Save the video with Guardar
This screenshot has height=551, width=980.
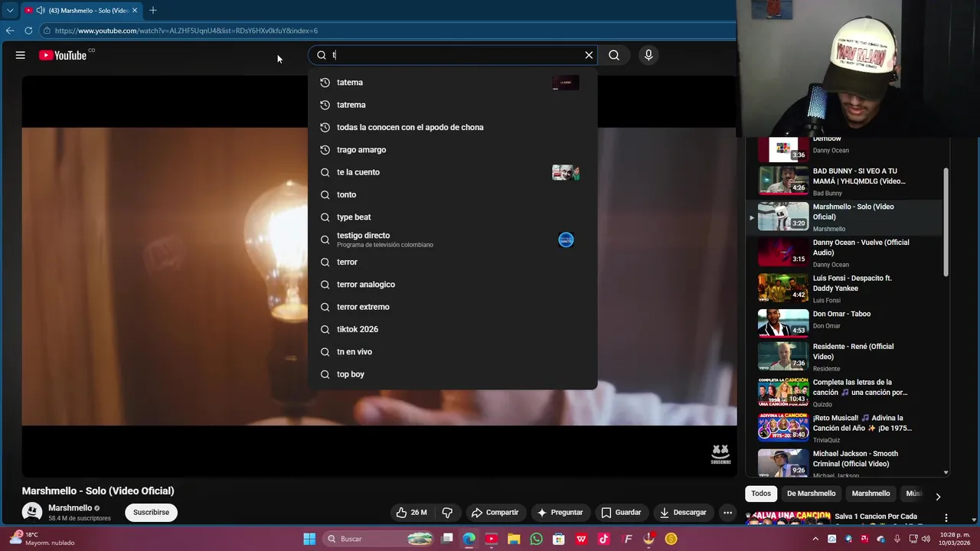pos(621,513)
